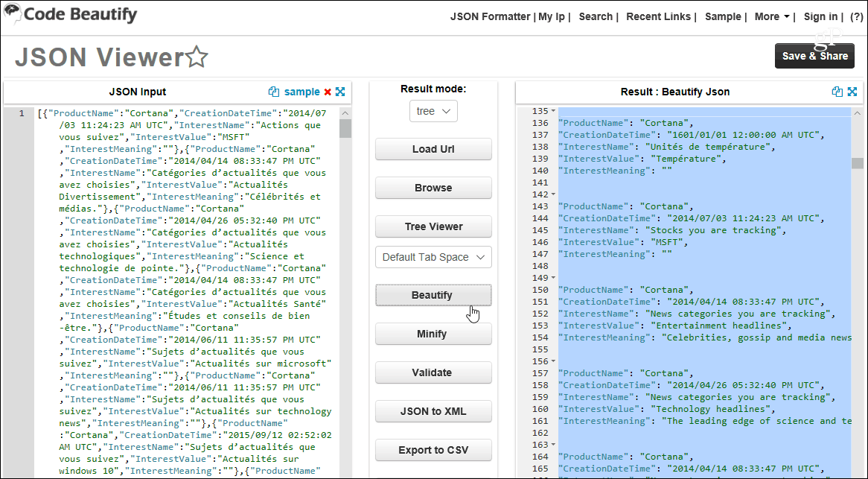
Task: Click the Browse button
Action: click(433, 188)
